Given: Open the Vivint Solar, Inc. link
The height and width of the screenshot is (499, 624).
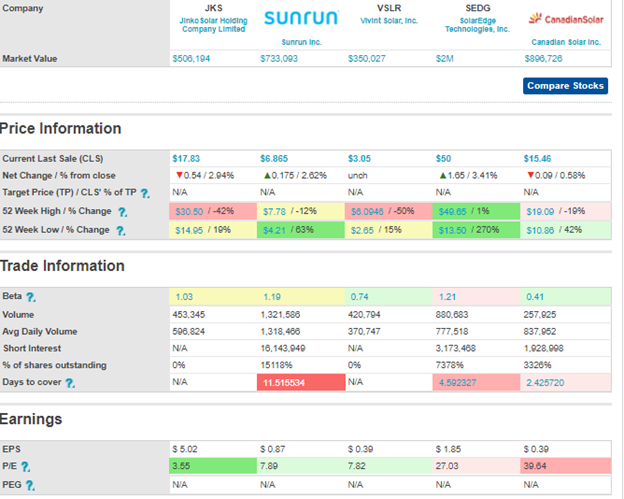Looking at the screenshot, I should click(388, 20).
